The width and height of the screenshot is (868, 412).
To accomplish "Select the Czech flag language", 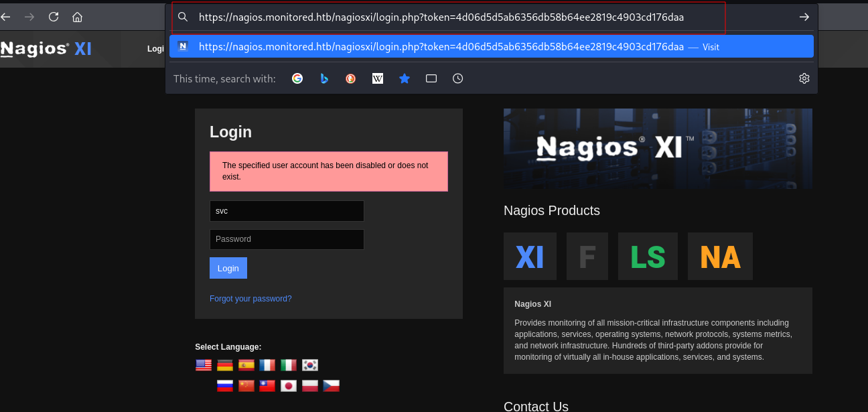I will coord(332,386).
